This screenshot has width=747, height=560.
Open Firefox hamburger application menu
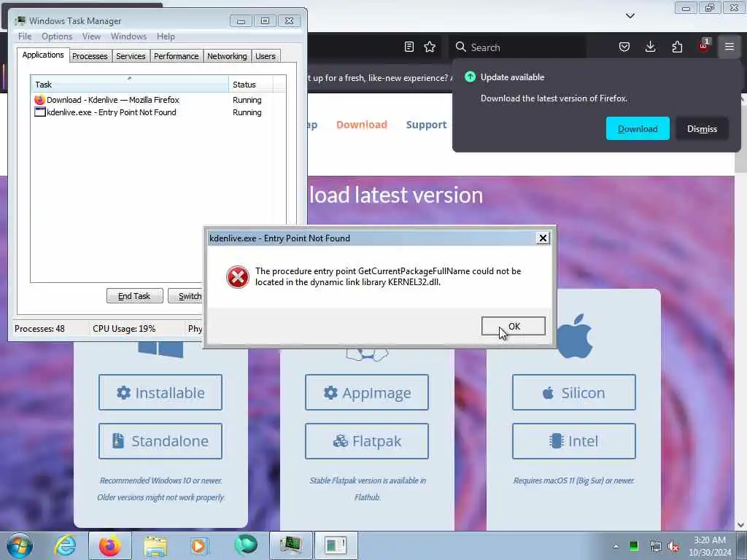(729, 47)
